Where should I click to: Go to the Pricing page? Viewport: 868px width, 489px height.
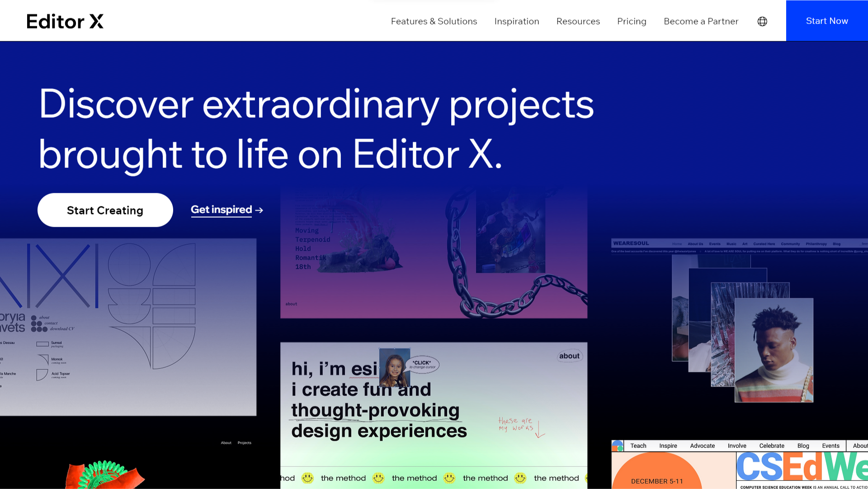pyautogui.click(x=632, y=21)
